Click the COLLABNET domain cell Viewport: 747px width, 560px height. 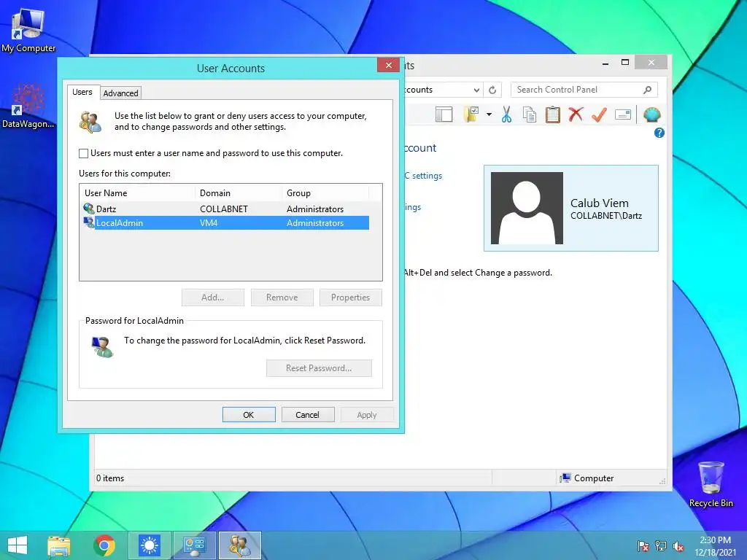[x=224, y=209]
